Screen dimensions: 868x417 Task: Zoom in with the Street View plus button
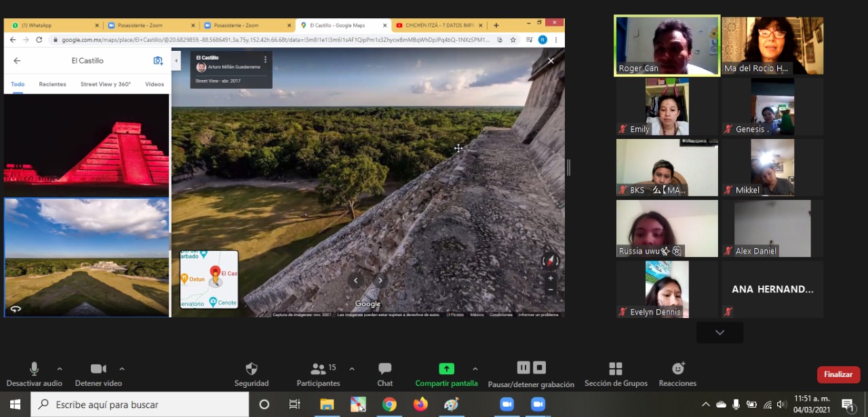(x=551, y=279)
